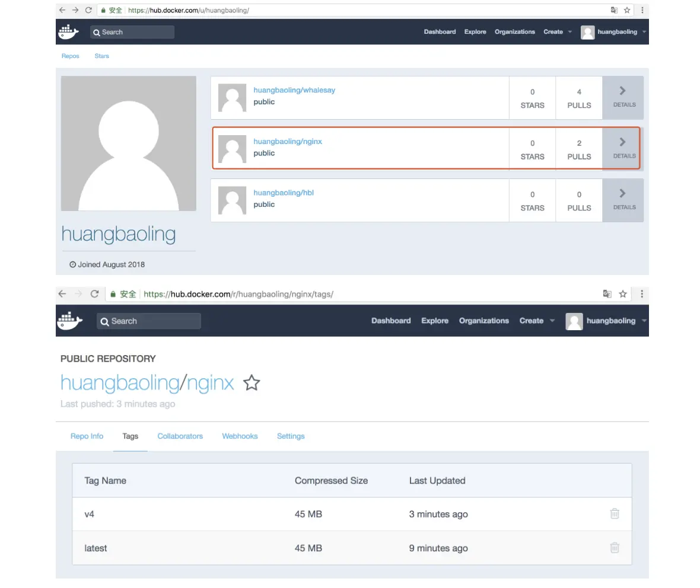Screen dimensions: 700x588
Task: Switch to the Collaborators tab
Action: point(180,436)
